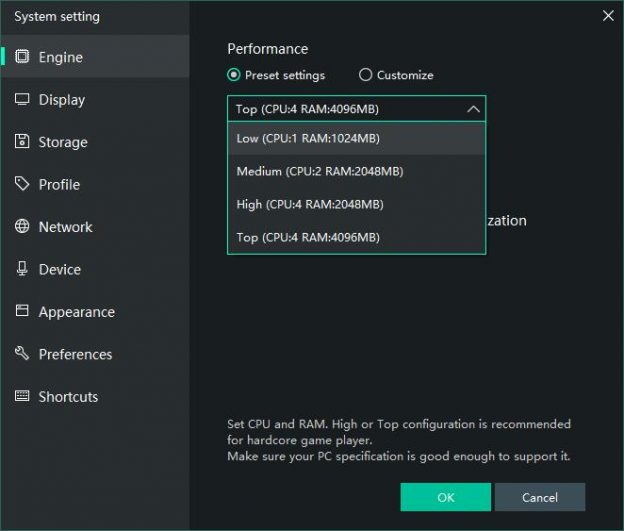This screenshot has height=531, width=624.
Task: Click the Shortcuts keyboard icon
Action: coord(22,397)
